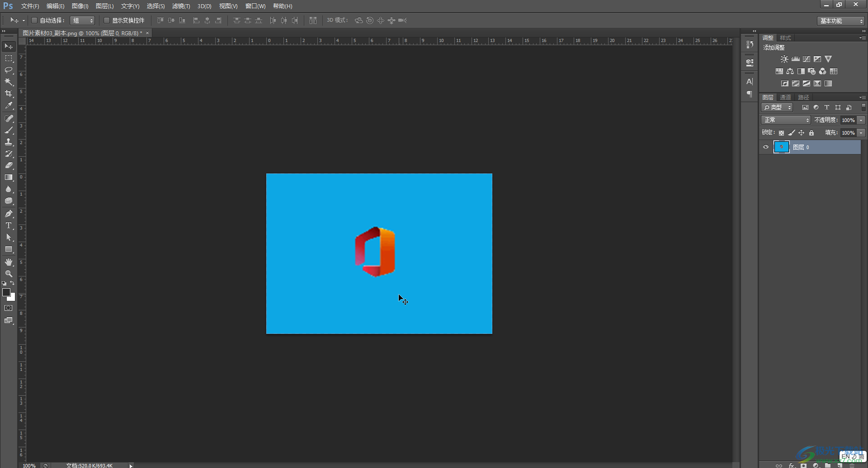The width and height of the screenshot is (868, 468).
Task: Select the Horizontal Type tool
Action: pyautogui.click(x=9, y=225)
